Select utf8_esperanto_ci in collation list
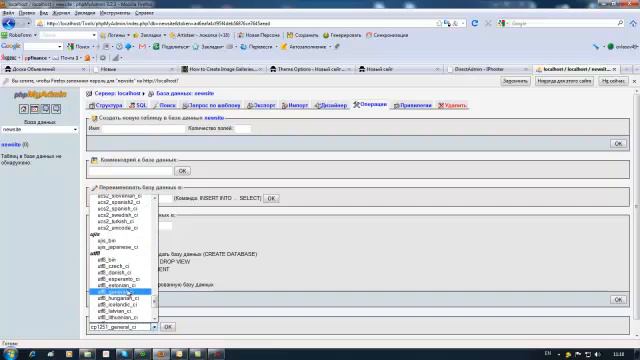This screenshot has height=360, width=640. click(119, 279)
